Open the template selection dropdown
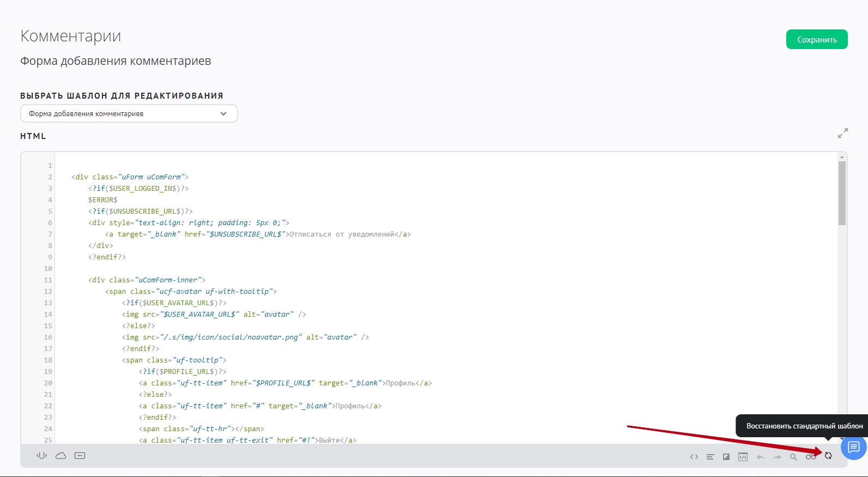The image size is (868, 477). coord(129,113)
